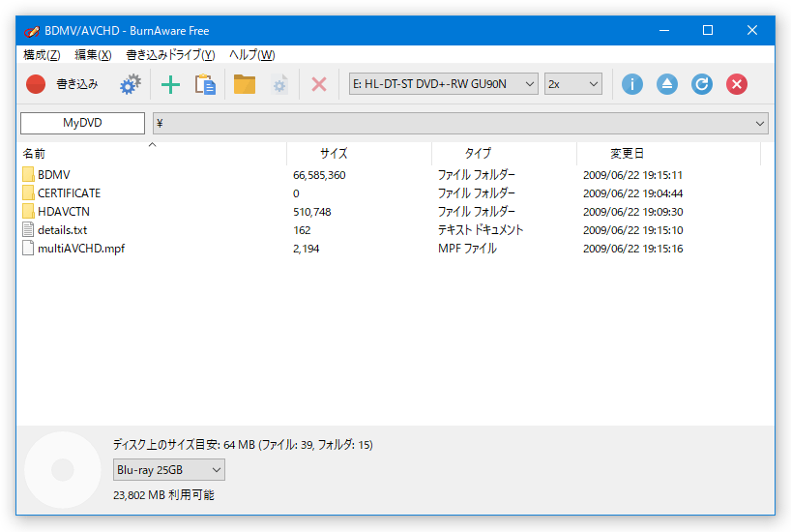Select the details.txt file name

pos(63,229)
